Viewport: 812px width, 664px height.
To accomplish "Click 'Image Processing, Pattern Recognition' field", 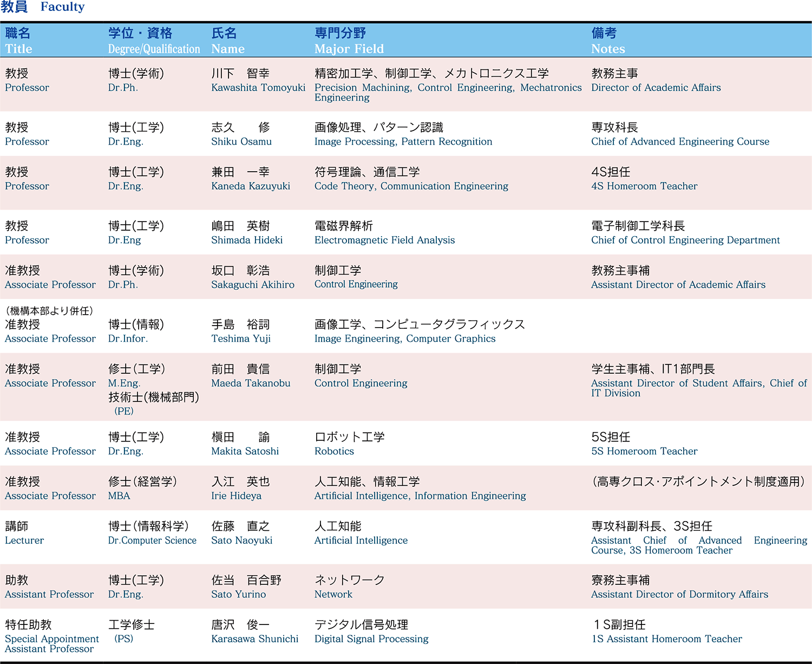I will point(403,142).
